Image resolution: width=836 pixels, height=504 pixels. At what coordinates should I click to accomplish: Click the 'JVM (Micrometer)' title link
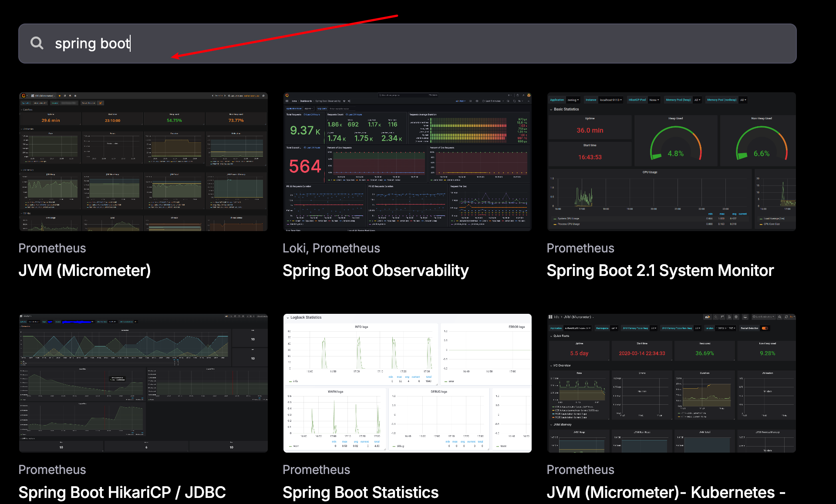[x=84, y=271]
